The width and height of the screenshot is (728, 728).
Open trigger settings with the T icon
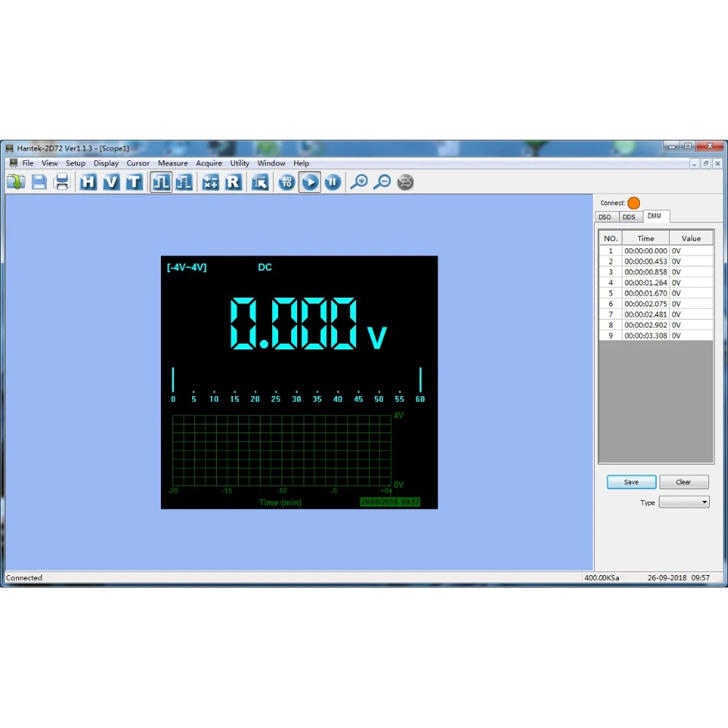134,181
